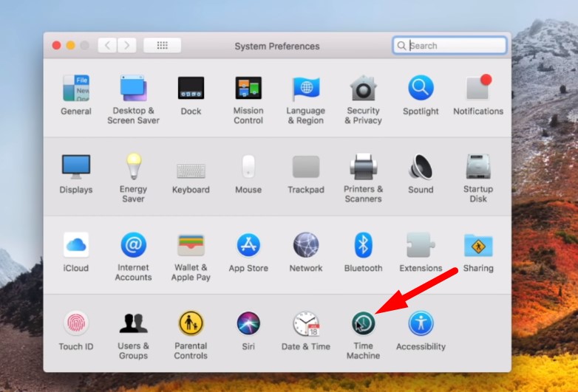Click the Show All grid button
Screen dimensions: 578x392
pos(162,46)
